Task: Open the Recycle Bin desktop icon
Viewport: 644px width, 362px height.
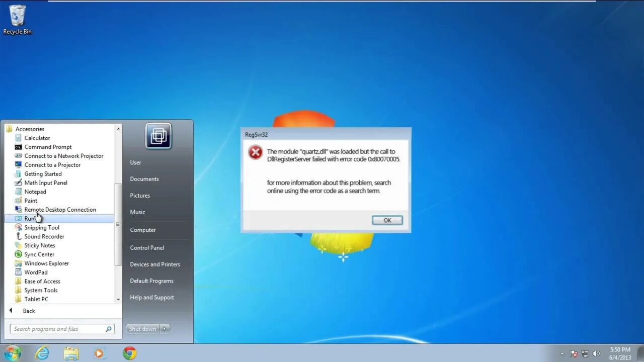Action: click(x=17, y=20)
